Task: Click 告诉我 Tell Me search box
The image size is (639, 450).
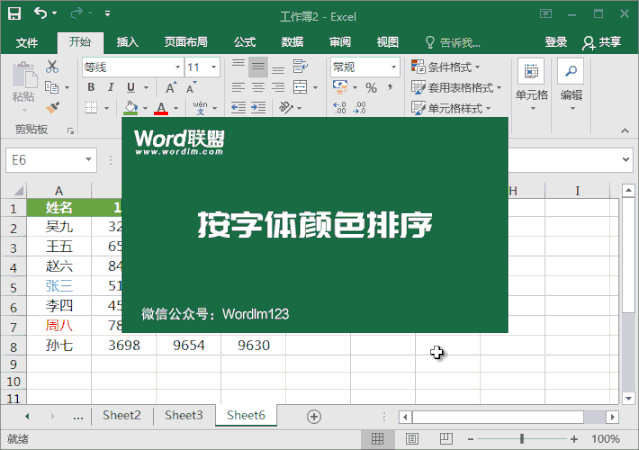Action: coord(453,42)
